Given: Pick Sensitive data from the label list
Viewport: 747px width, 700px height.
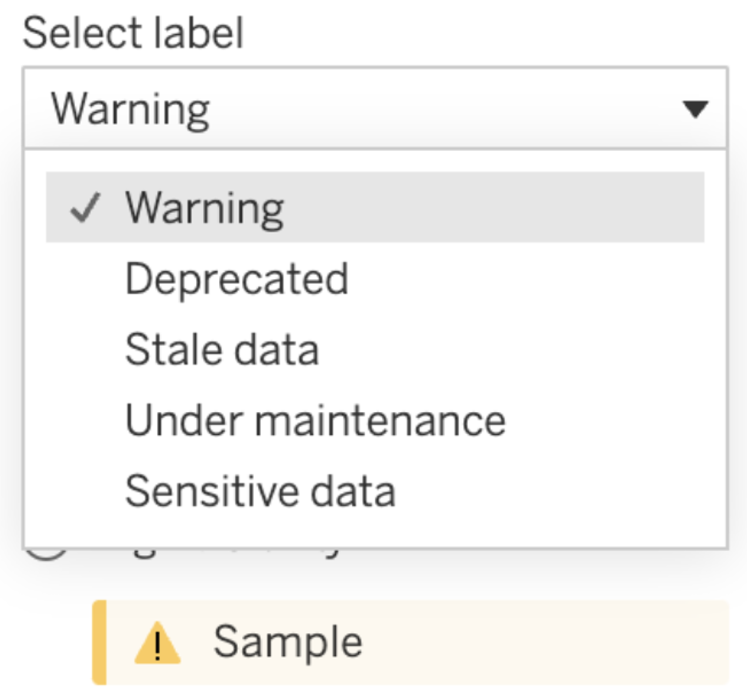Looking at the screenshot, I should coord(261,489).
